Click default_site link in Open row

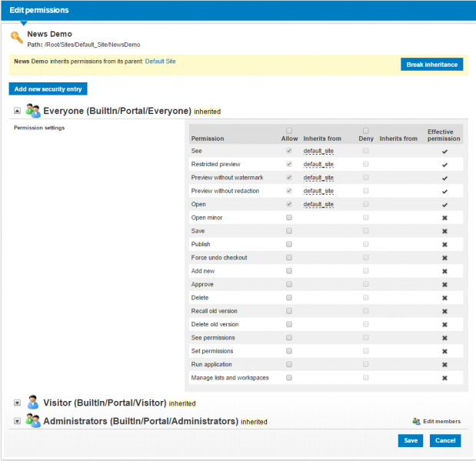click(x=318, y=205)
